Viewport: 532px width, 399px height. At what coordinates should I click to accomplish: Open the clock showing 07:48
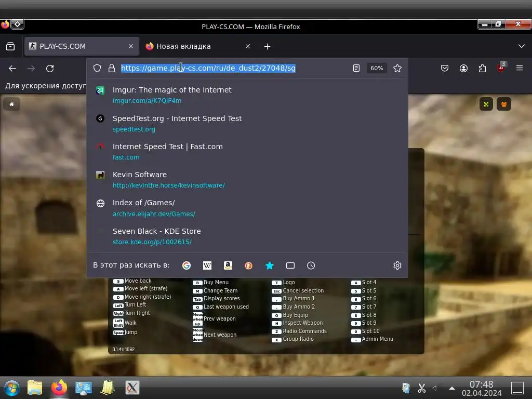coord(482,389)
